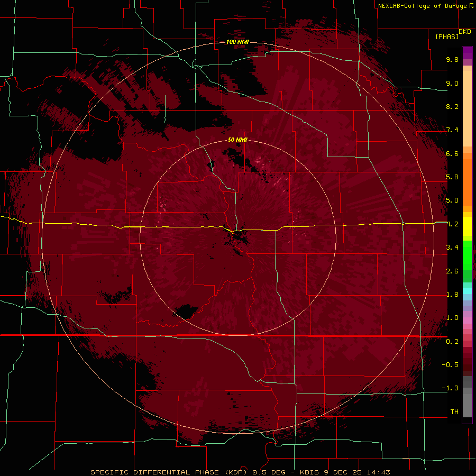The image size is (476, 476).
Task: Click the NEXLAB-College of DuPage title text
Action: 422,6
